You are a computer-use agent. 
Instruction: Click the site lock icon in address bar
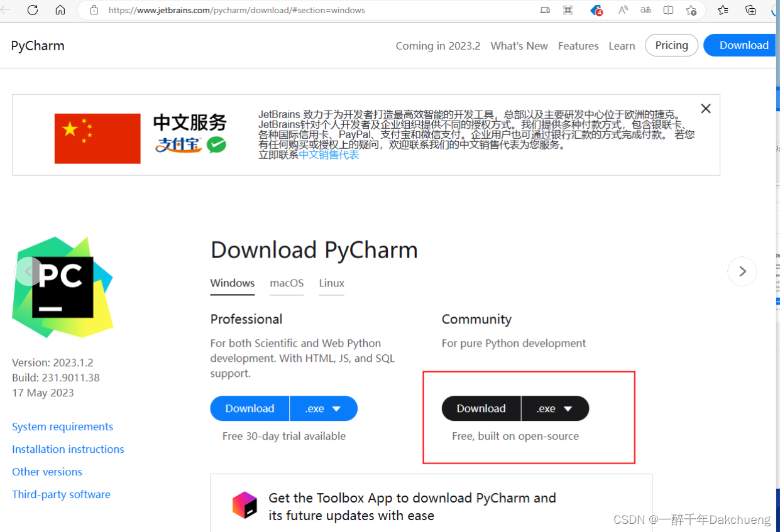click(94, 10)
